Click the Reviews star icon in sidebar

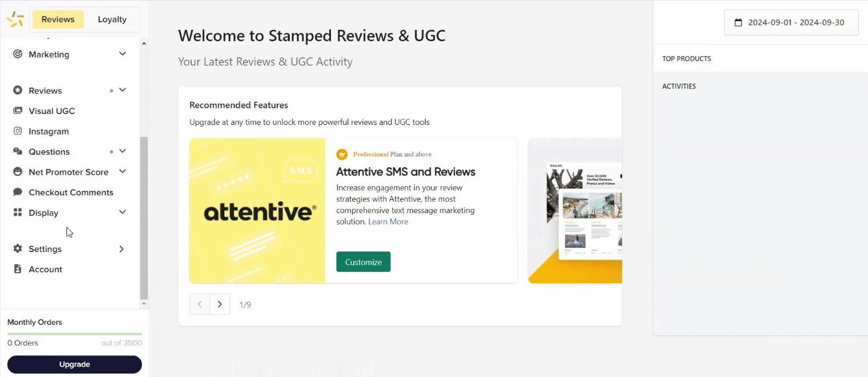18,91
